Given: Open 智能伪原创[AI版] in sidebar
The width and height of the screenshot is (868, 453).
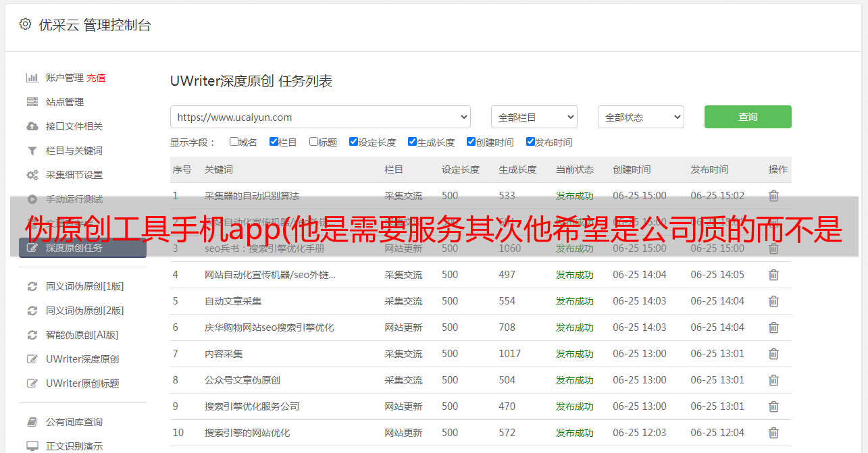Looking at the screenshot, I should pyautogui.click(x=82, y=335).
